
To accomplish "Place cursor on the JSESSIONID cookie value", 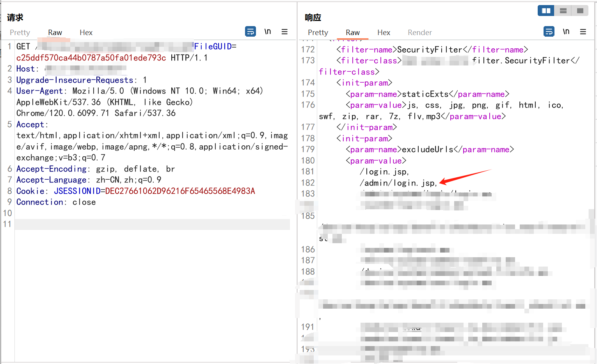I will [x=180, y=191].
